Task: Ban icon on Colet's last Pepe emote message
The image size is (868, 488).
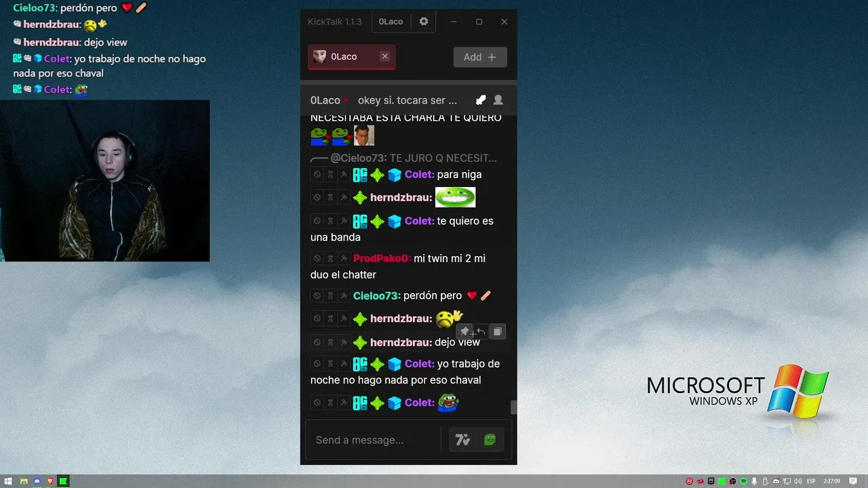Action: coord(317,403)
